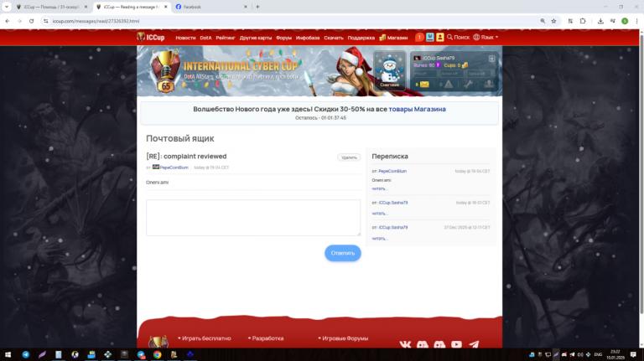Open sender PepeComBum profile link in message

[x=174, y=168]
